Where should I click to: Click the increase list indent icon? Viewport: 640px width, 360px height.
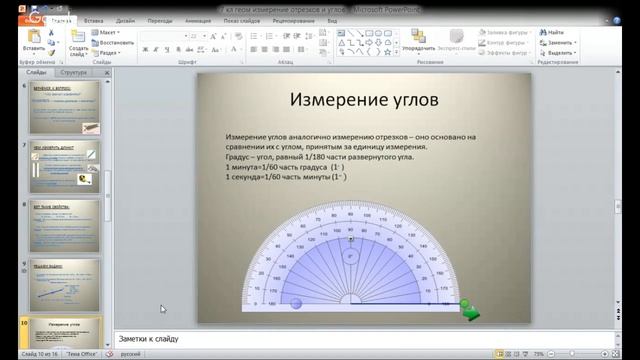(x=297, y=37)
